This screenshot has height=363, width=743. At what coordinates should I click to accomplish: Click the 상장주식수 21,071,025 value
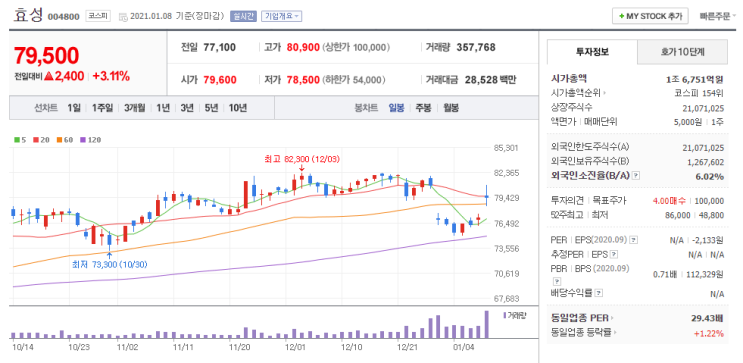click(x=703, y=108)
